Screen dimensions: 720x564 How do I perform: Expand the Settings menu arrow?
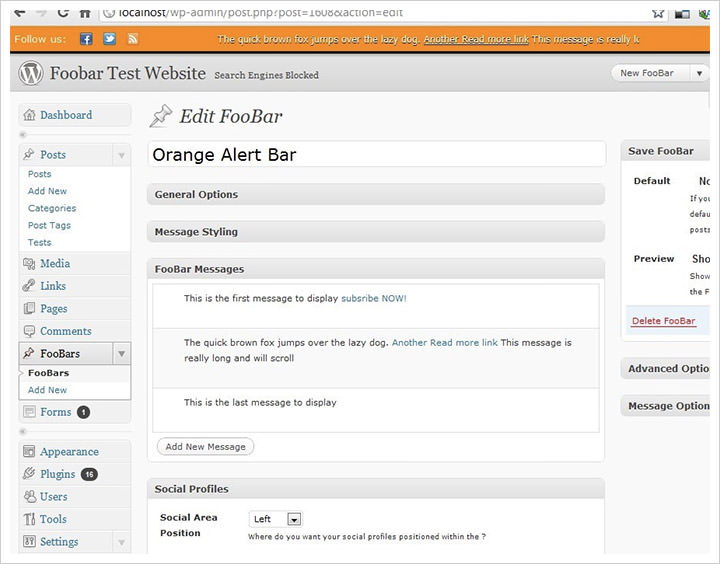(122, 542)
